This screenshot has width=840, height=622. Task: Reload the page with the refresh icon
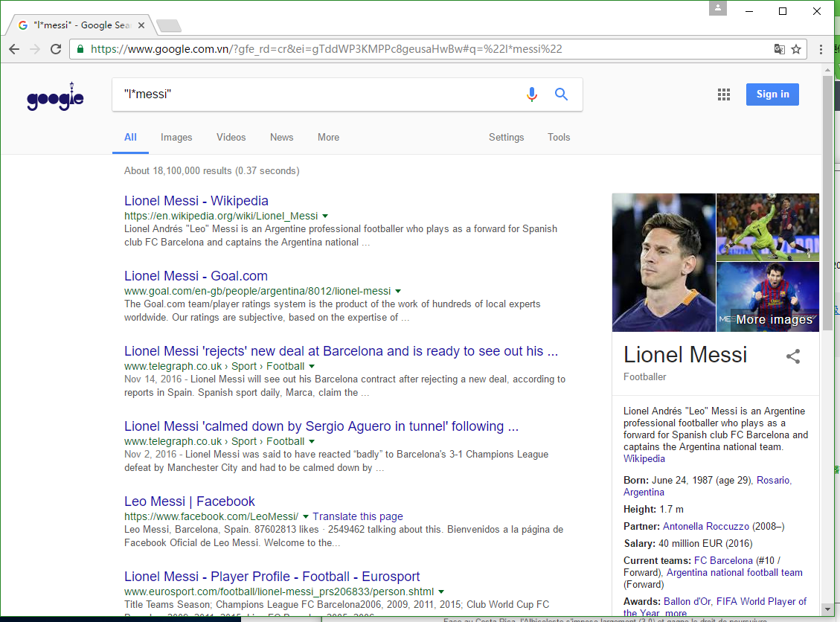(56, 49)
